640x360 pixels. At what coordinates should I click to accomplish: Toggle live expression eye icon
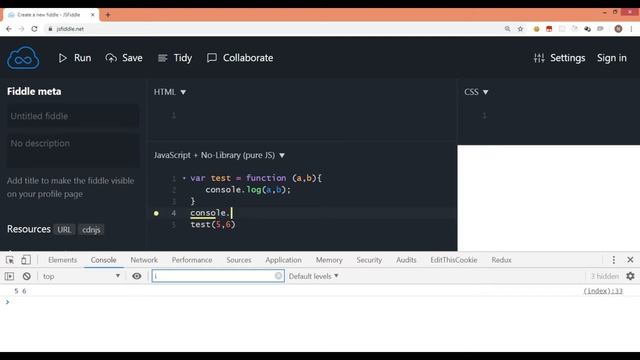[x=137, y=276]
